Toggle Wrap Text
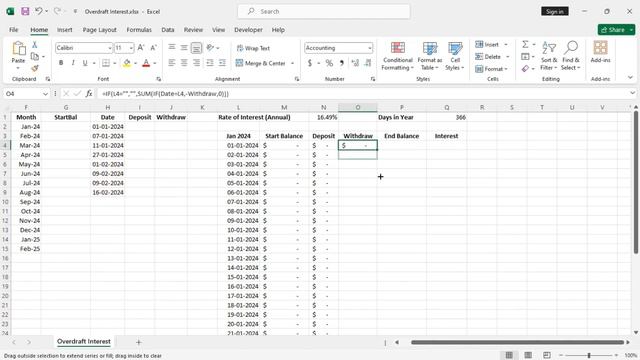This screenshot has width=640, height=360. pos(253,48)
